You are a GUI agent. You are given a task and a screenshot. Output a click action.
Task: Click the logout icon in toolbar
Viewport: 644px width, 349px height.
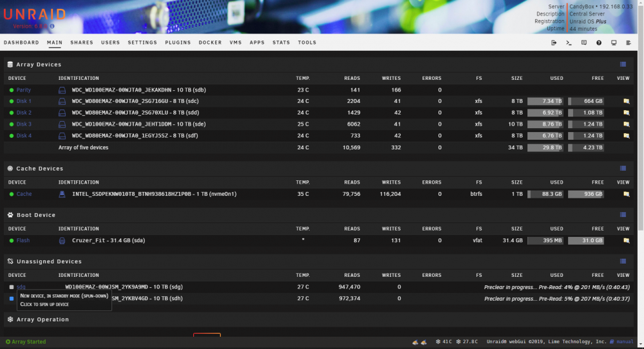pos(554,42)
